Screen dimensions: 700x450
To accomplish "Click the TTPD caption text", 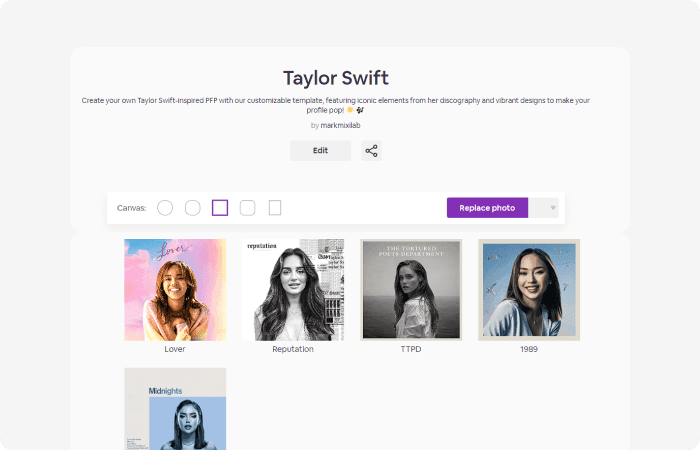I will 411,349.
